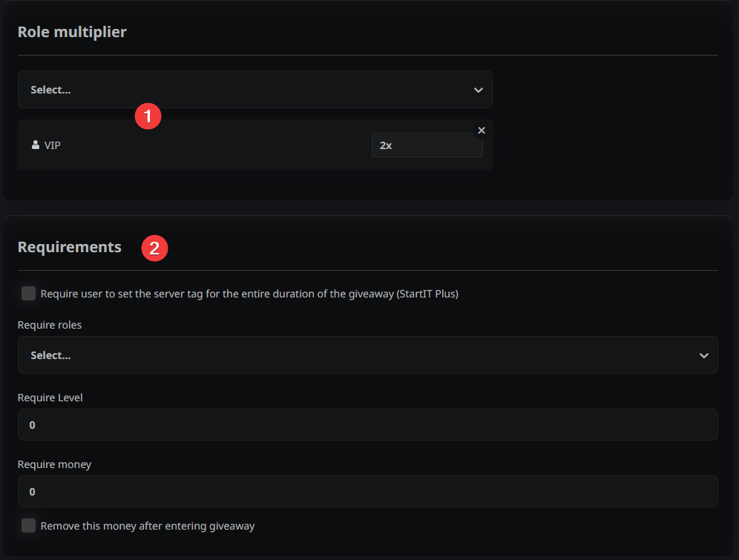Click the red number 2 marker
This screenshot has width=739, height=560.
pyautogui.click(x=155, y=248)
